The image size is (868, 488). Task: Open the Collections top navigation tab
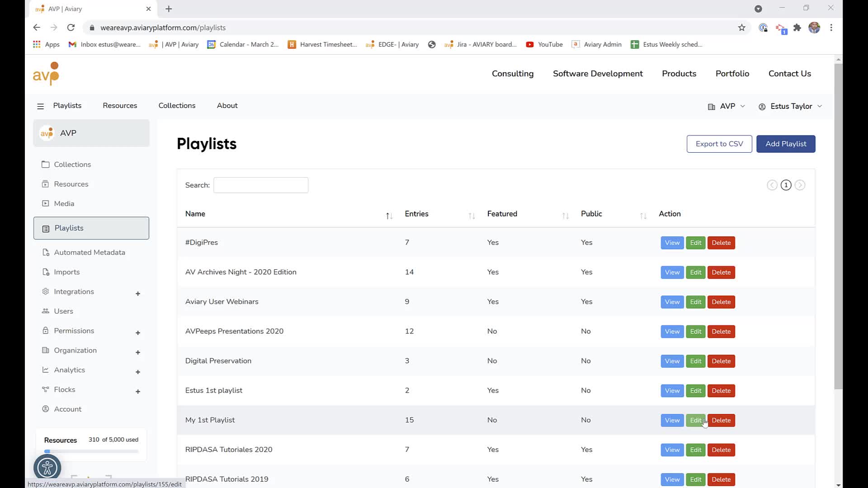click(177, 105)
